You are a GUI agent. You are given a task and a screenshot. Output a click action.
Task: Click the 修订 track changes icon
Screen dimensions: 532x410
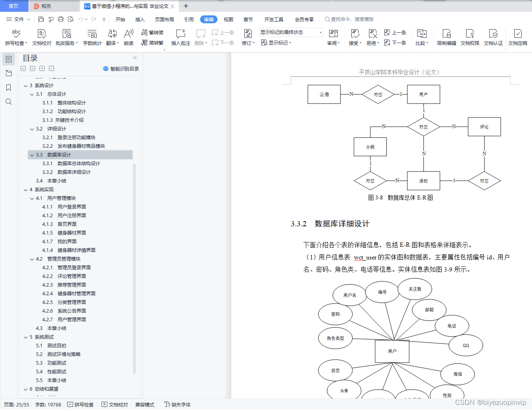pos(248,34)
